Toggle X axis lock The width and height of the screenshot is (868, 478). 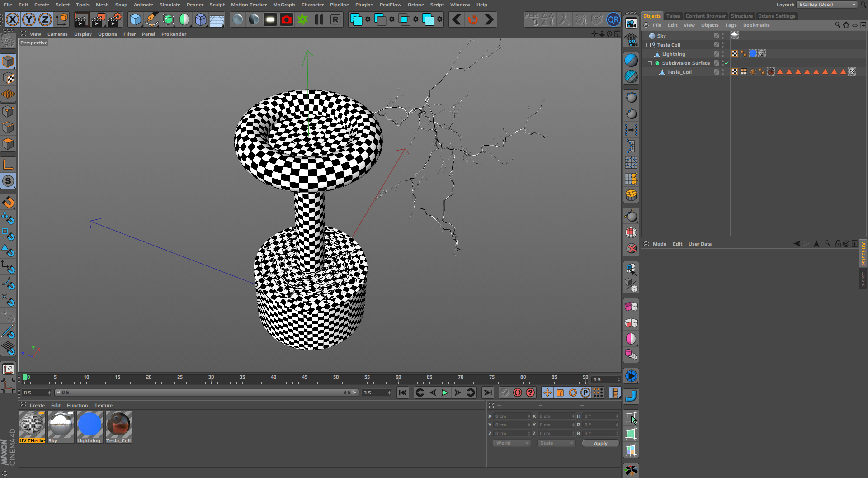13,20
